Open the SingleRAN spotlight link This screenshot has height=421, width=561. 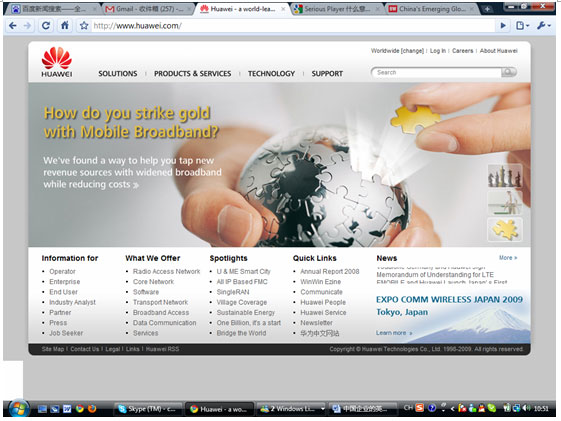[x=233, y=292]
